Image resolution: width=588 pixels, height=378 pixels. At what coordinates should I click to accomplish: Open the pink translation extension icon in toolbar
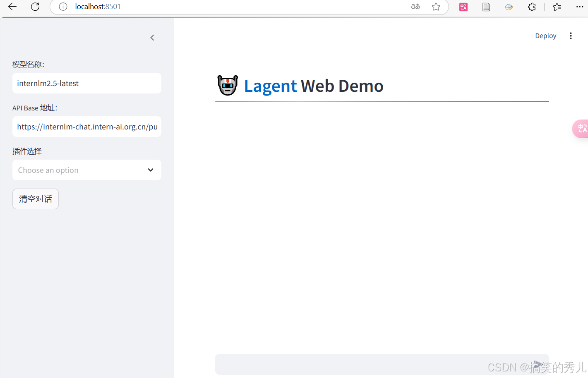point(463,7)
